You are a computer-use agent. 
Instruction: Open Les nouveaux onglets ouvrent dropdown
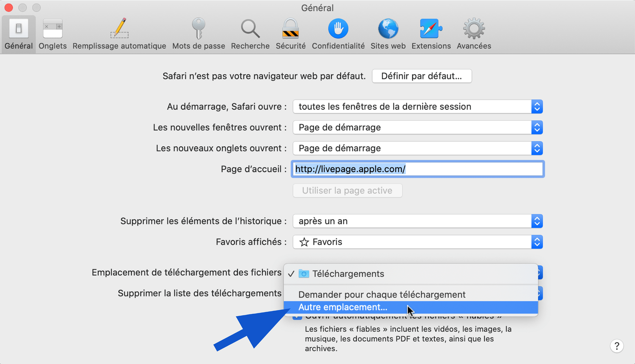[x=418, y=148]
